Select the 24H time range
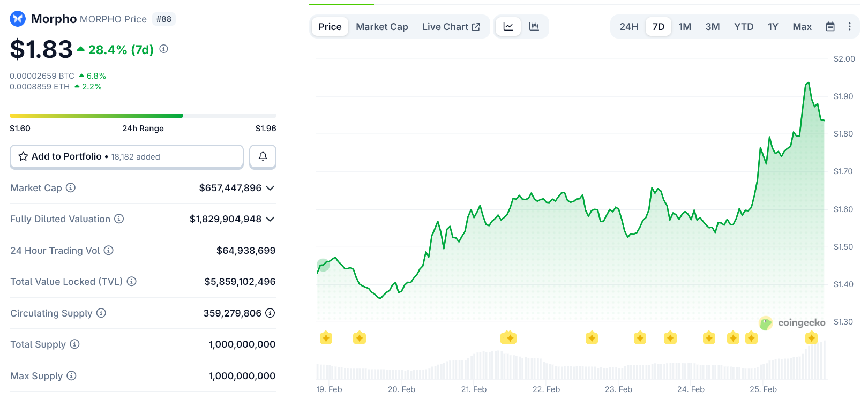The height and width of the screenshot is (399, 868). point(628,27)
